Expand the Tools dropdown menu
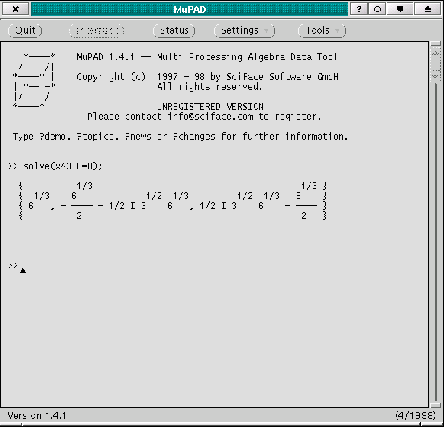 [322, 31]
